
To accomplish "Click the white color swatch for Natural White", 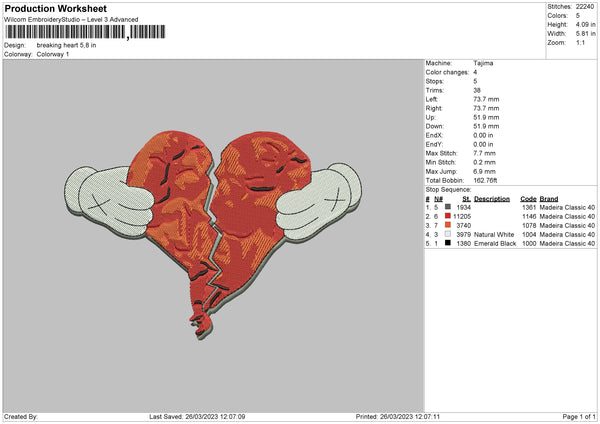I will point(448,234).
